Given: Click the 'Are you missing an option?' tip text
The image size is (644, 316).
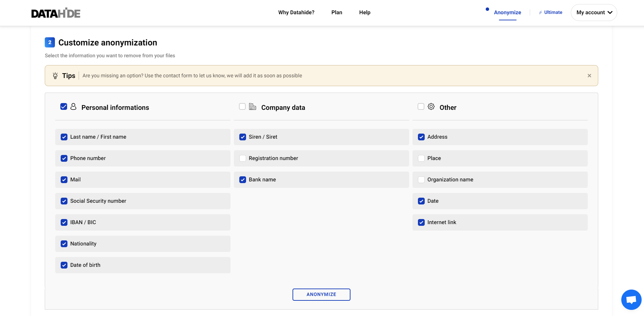Looking at the screenshot, I should [192, 76].
